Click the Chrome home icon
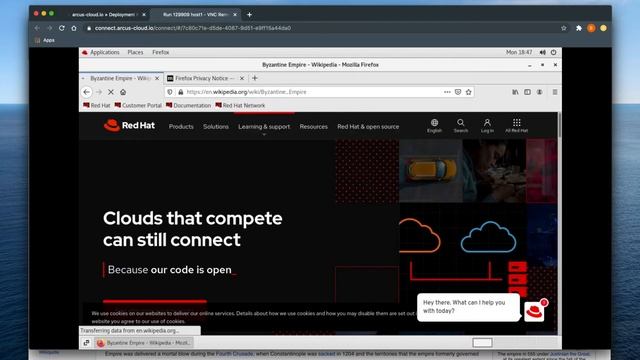 [x=74, y=28]
